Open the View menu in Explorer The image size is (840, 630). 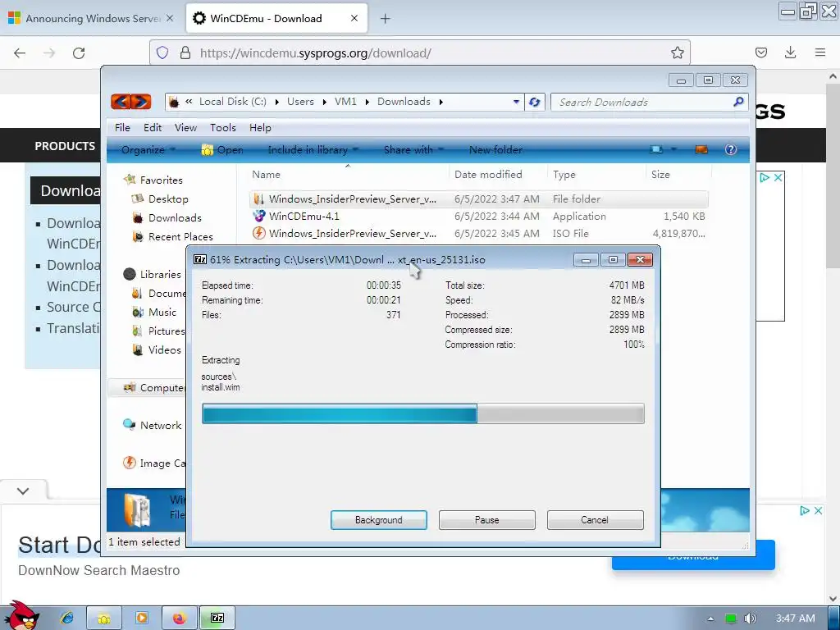click(185, 127)
